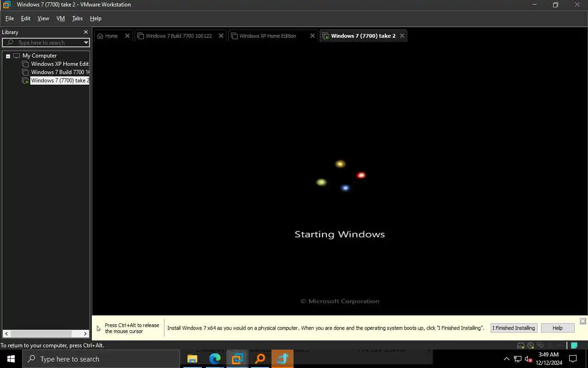Click the CD/DVD drive status icon
Viewport: 588px width, 368px height.
point(531,345)
